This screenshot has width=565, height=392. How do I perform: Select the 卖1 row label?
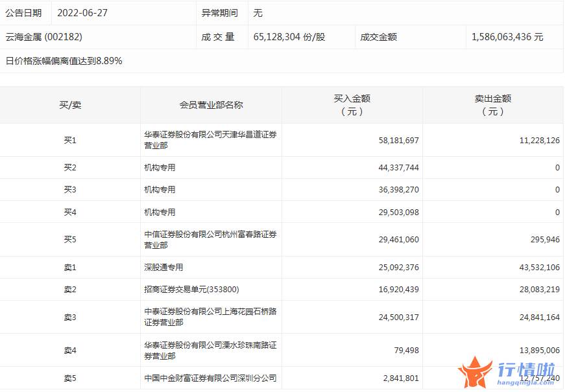[x=70, y=267]
